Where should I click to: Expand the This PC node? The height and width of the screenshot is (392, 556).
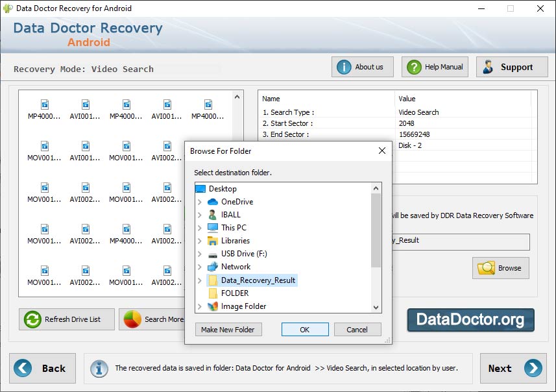coord(200,228)
